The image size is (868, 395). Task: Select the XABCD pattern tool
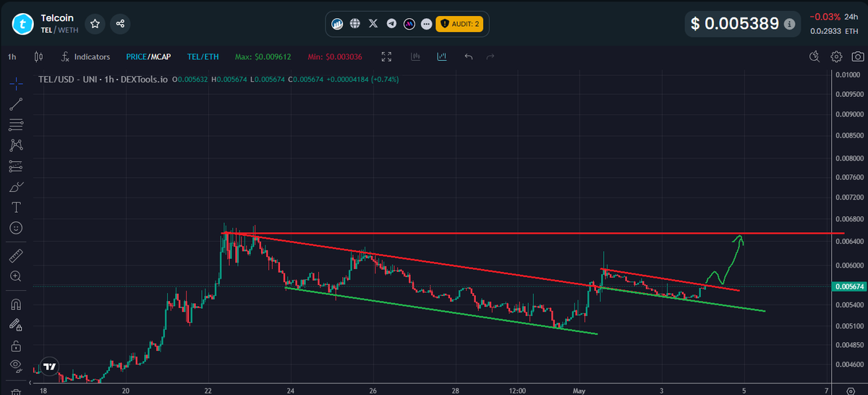pos(16,145)
